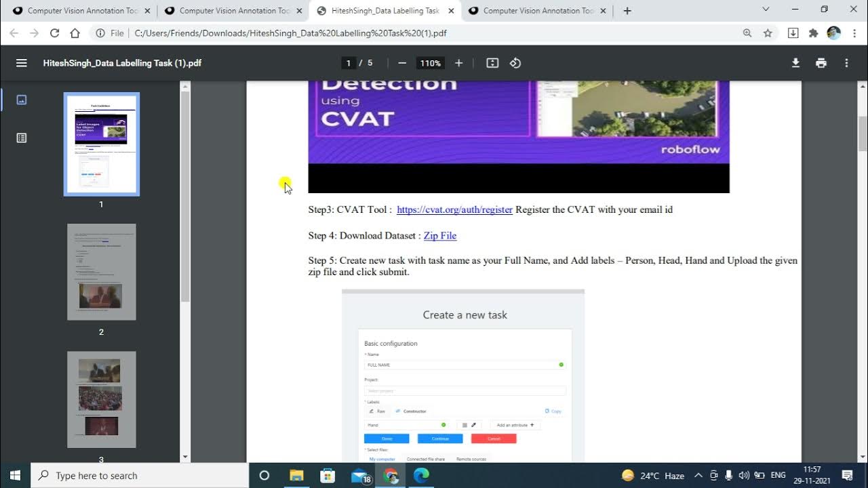This screenshot has width=868, height=488.
Task: Click the Fit to page icon
Action: [492, 63]
